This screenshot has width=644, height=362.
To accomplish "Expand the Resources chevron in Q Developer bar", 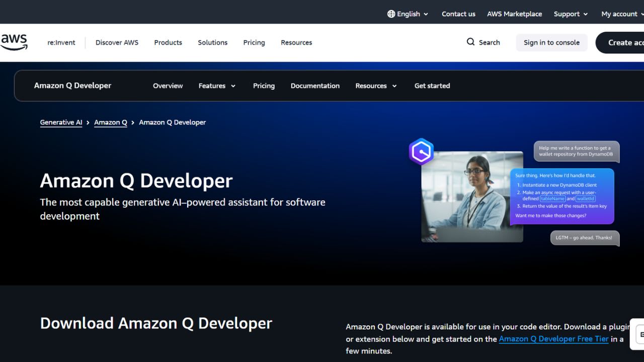I will (x=394, y=86).
